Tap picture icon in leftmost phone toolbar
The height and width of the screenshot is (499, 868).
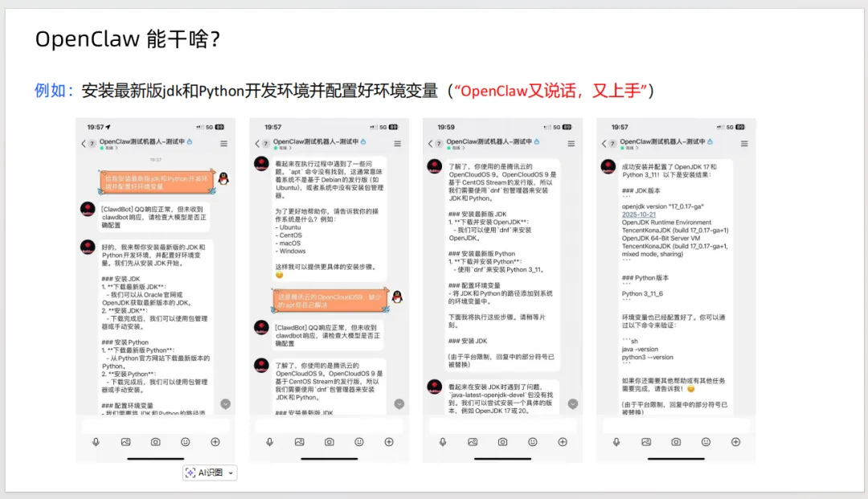tap(125, 441)
